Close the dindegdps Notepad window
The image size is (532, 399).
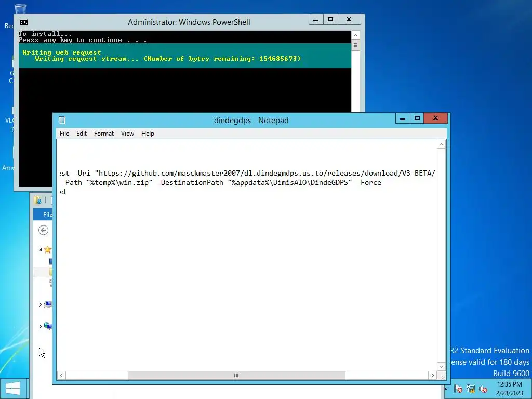point(436,118)
